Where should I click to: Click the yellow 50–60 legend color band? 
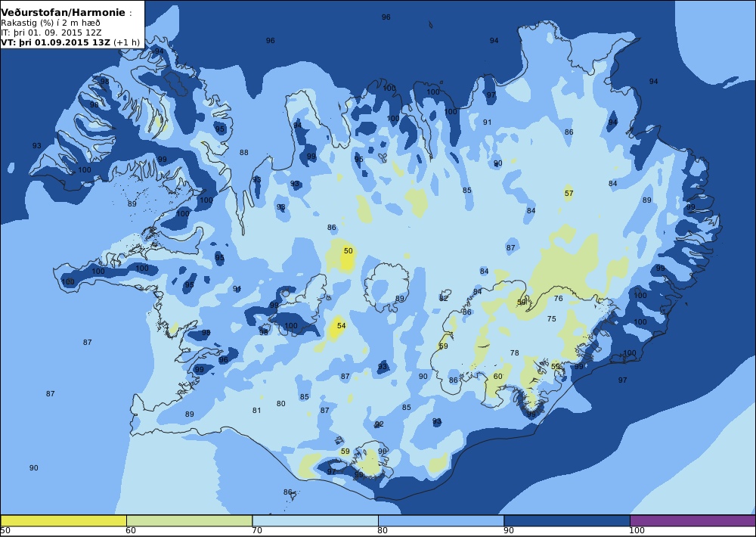64,520
